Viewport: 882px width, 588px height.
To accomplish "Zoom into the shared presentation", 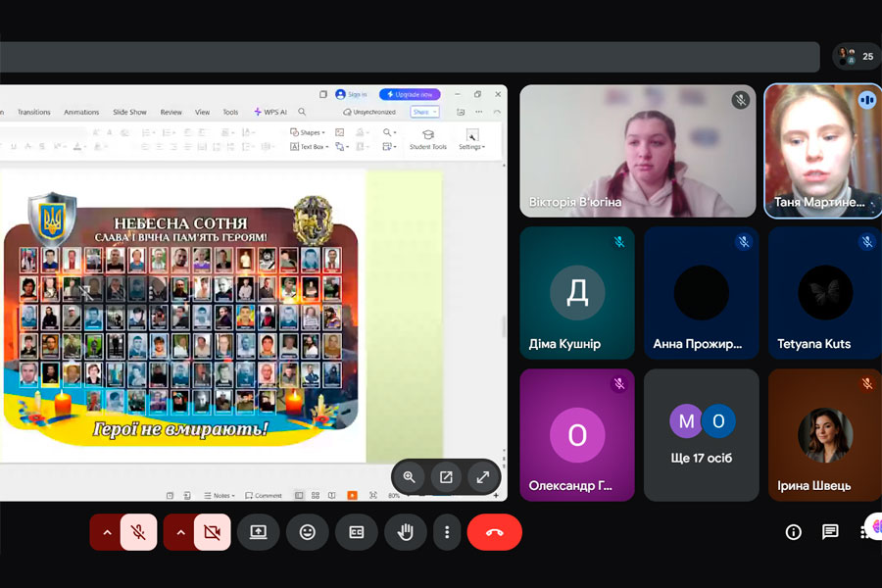I will 410,477.
